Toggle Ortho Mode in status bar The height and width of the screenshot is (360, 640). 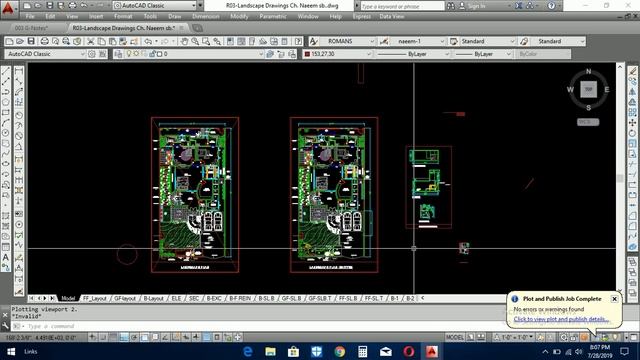tap(124, 338)
